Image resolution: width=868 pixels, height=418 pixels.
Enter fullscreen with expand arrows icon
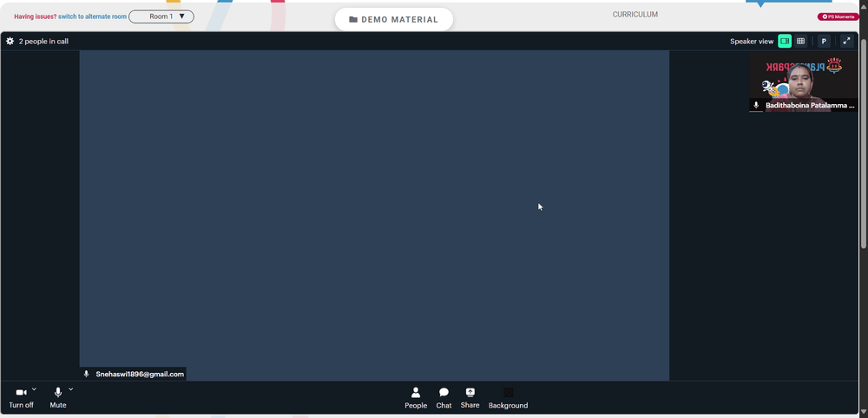pos(846,41)
